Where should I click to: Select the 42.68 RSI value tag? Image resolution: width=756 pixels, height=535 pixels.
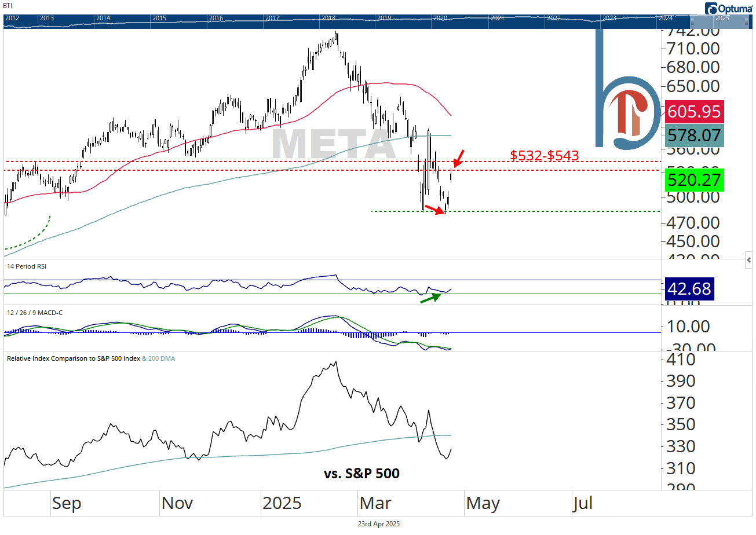tap(689, 289)
